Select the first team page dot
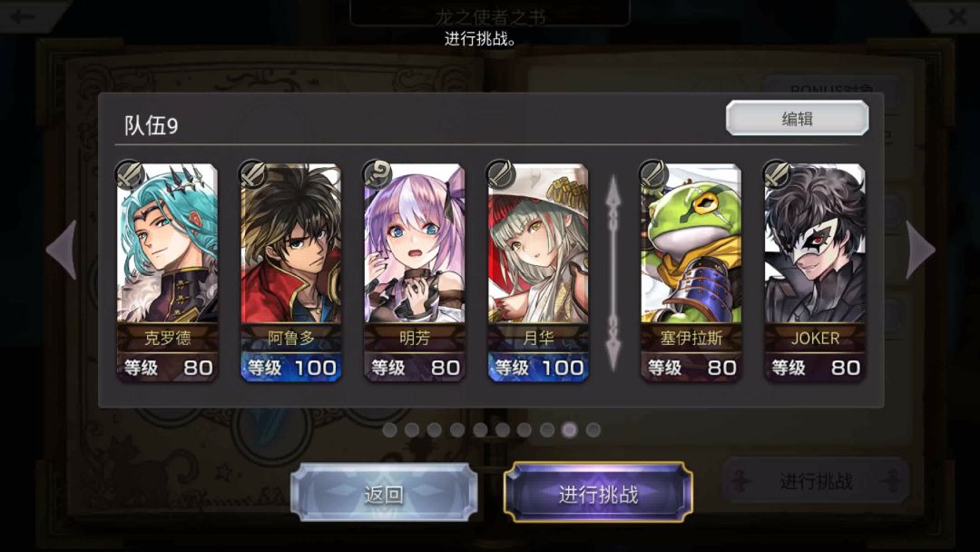 point(389,430)
